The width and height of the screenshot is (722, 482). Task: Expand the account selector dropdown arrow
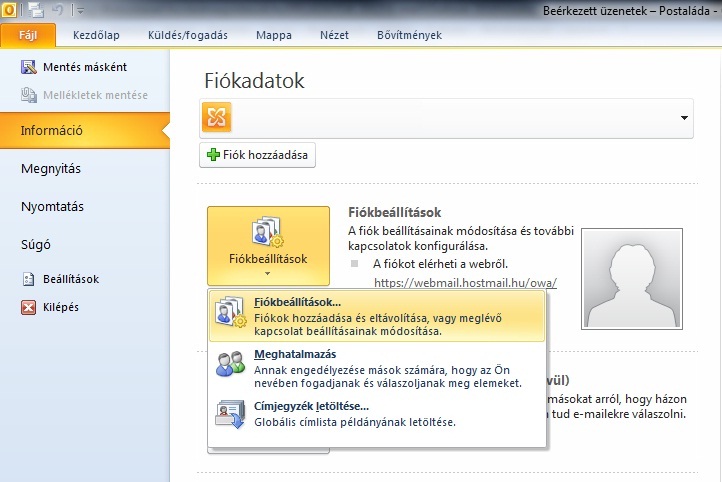coord(684,118)
